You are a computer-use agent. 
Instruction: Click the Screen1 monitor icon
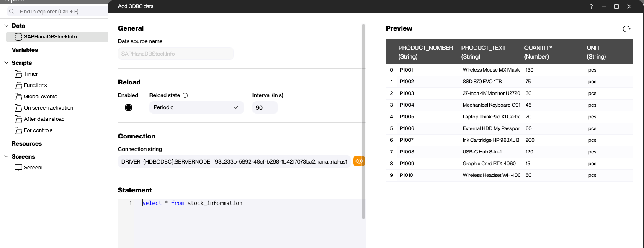(18, 168)
